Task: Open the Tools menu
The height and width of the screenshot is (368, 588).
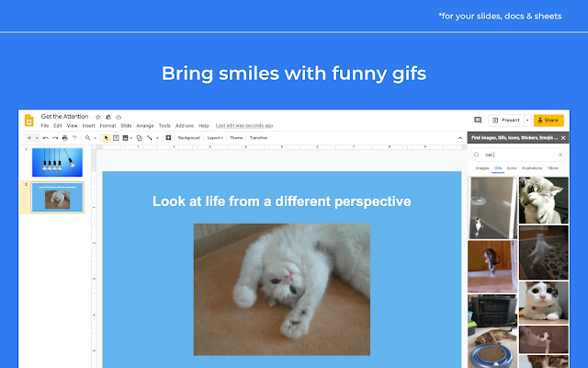Action: pyautogui.click(x=164, y=126)
